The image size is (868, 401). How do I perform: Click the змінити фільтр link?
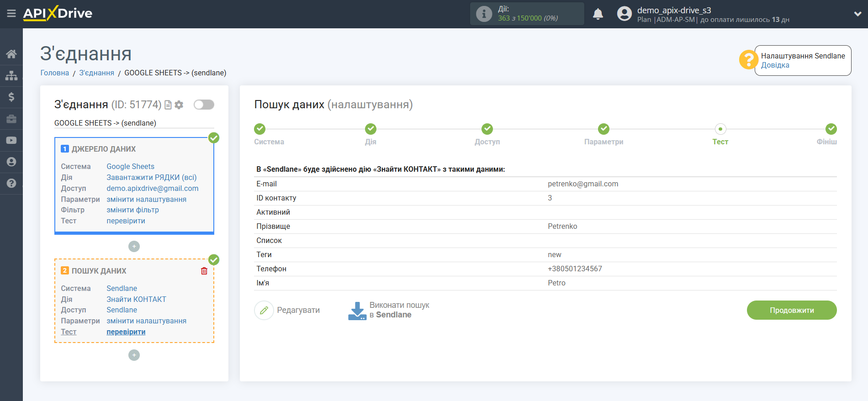(x=133, y=210)
